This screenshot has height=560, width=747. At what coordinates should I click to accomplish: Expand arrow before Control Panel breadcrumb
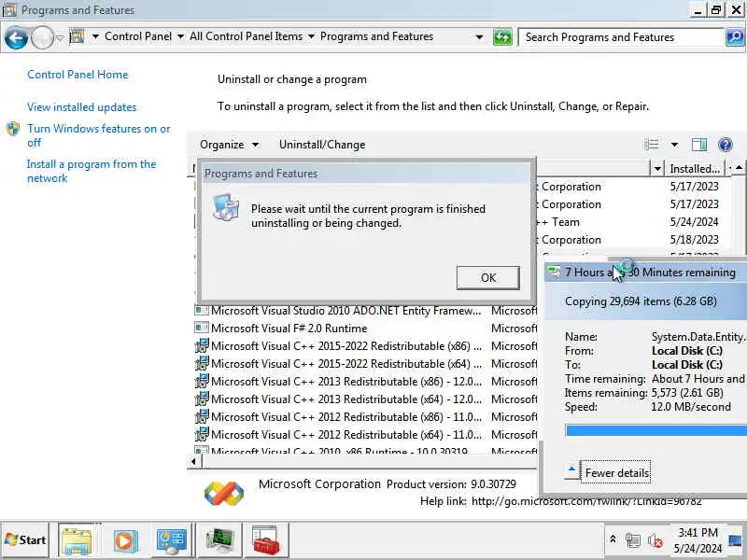pos(95,36)
